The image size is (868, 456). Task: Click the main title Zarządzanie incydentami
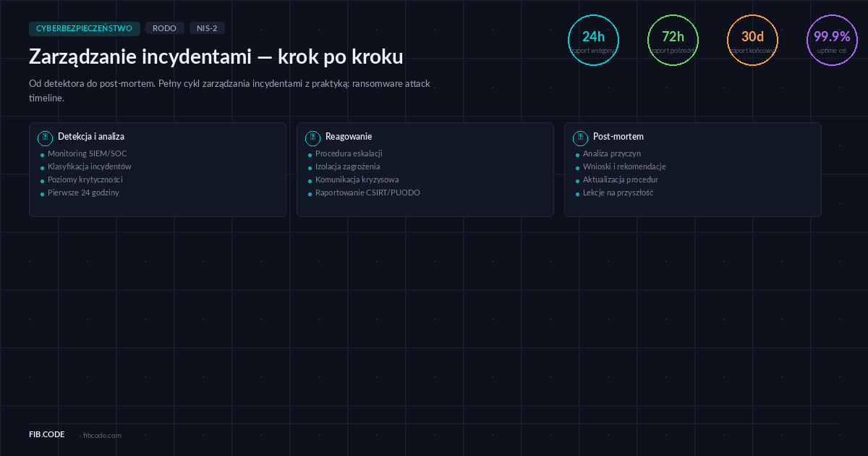[216, 56]
